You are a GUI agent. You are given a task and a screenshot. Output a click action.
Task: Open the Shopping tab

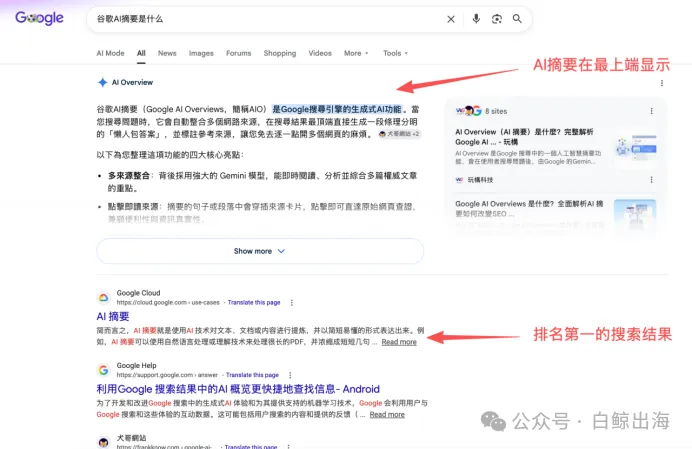pyautogui.click(x=280, y=53)
